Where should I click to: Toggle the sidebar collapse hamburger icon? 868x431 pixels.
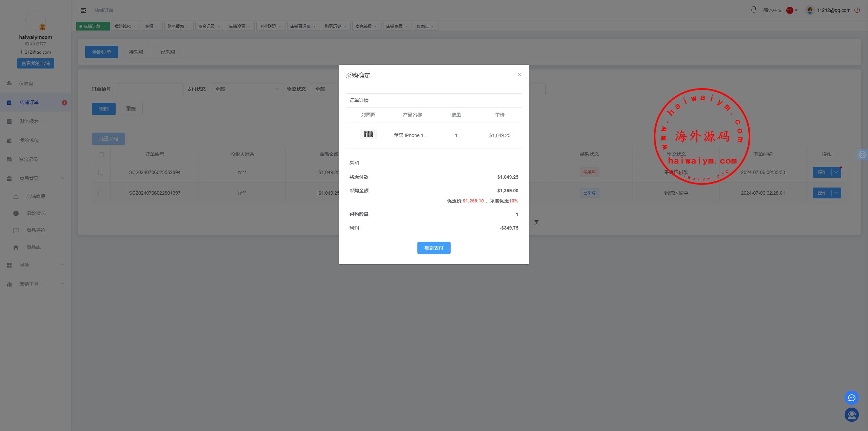(x=83, y=11)
